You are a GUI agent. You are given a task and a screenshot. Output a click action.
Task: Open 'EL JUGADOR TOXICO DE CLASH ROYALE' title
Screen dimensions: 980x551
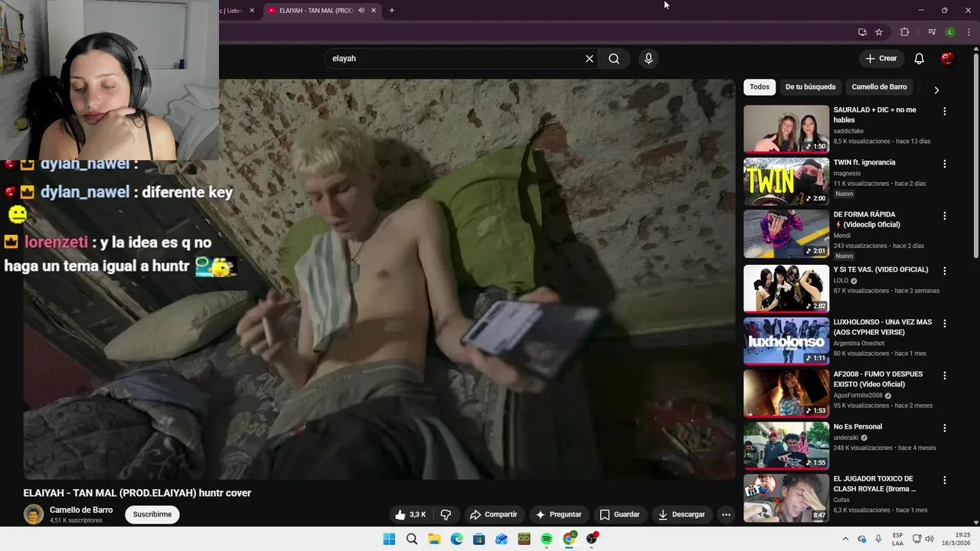pyautogui.click(x=874, y=484)
